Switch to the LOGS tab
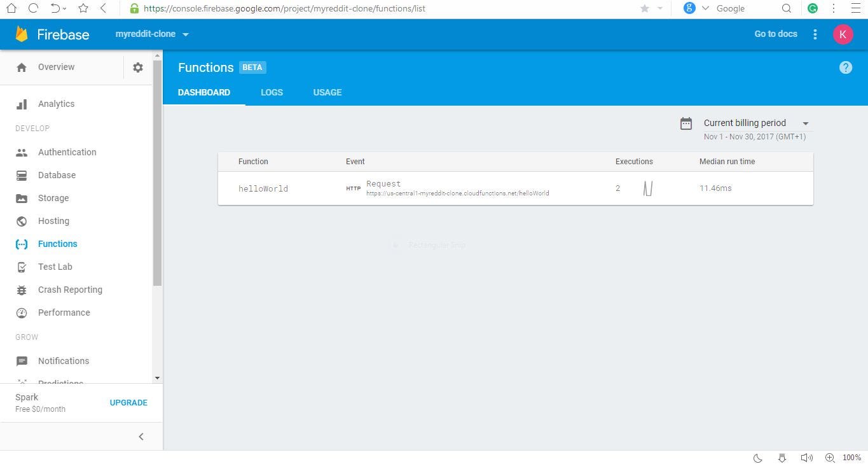The height and width of the screenshot is (464, 868). [272, 92]
